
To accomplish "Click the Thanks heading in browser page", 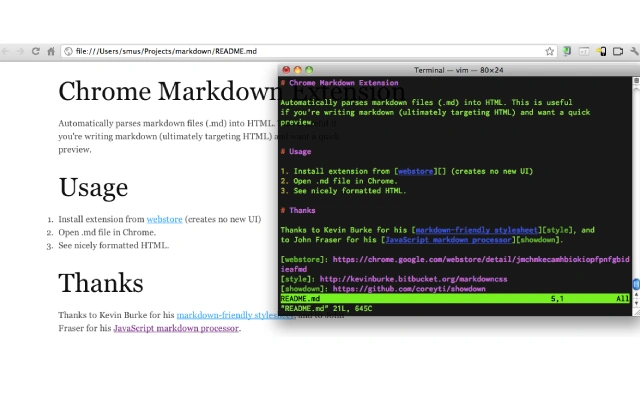I will point(101,283).
